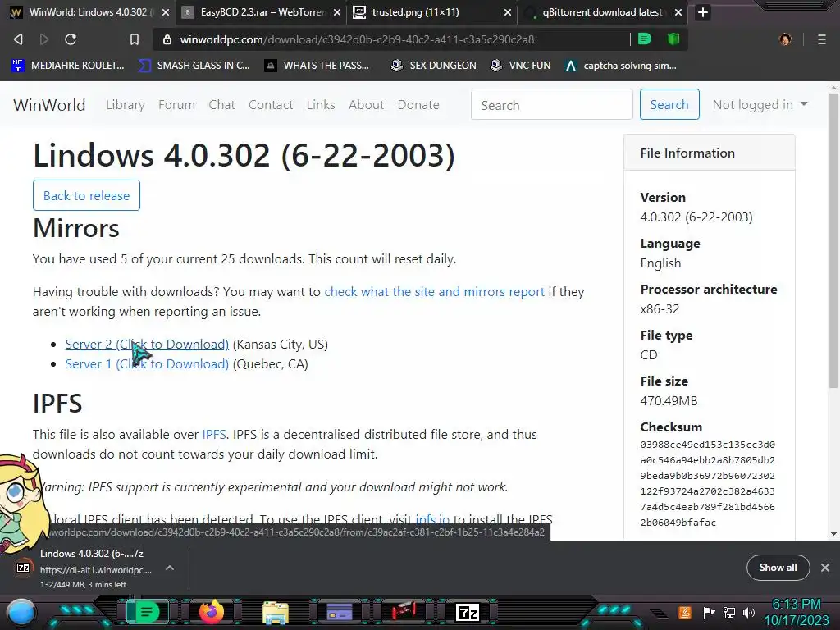
Task: Click the address bar URL
Action: (357, 39)
